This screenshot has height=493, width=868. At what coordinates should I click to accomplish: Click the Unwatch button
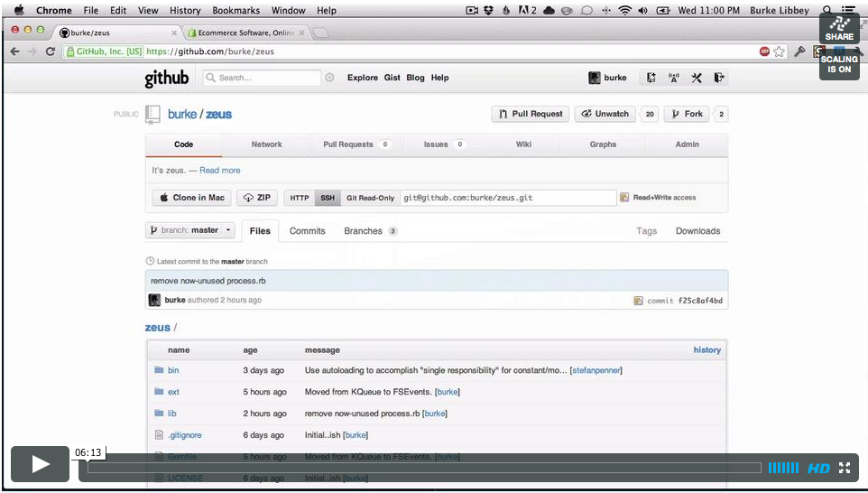coord(605,114)
